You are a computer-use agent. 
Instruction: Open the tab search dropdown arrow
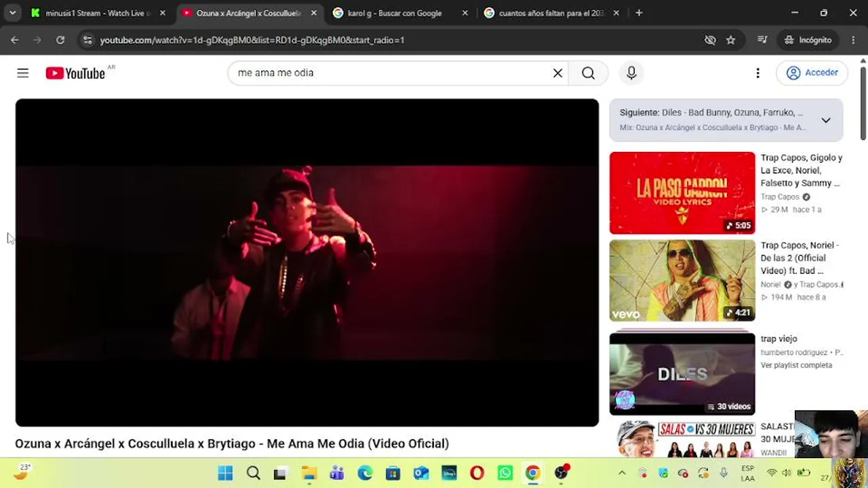coord(12,13)
